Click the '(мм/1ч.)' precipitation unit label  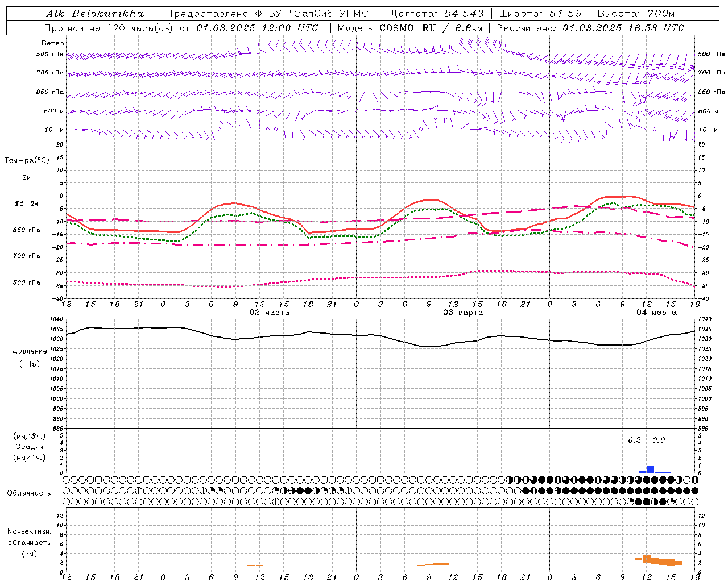[x=30, y=458]
